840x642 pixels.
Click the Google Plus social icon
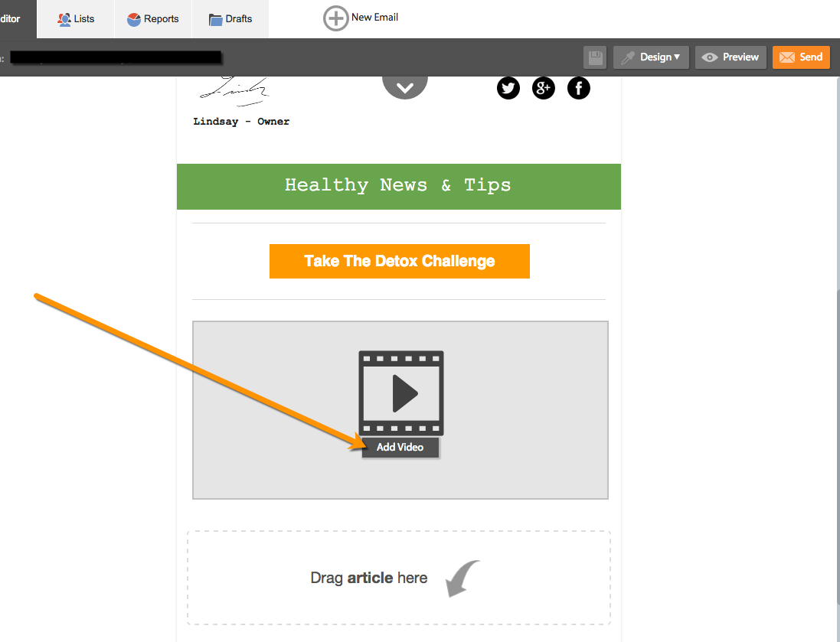click(x=543, y=88)
